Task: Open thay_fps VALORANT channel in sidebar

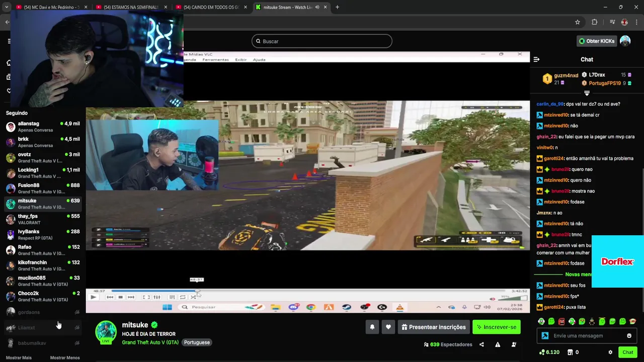Action: click(43, 219)
